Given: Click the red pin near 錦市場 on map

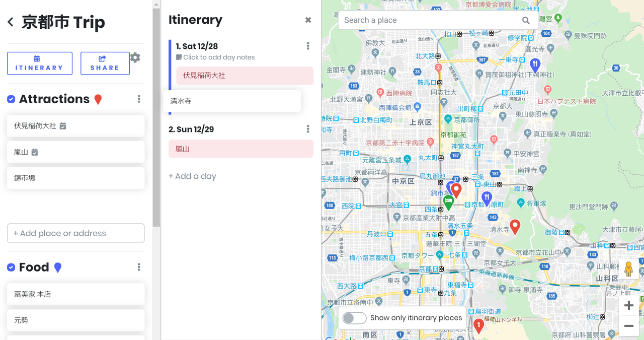Looking at the screenshot, I should [x=456, y=190].
